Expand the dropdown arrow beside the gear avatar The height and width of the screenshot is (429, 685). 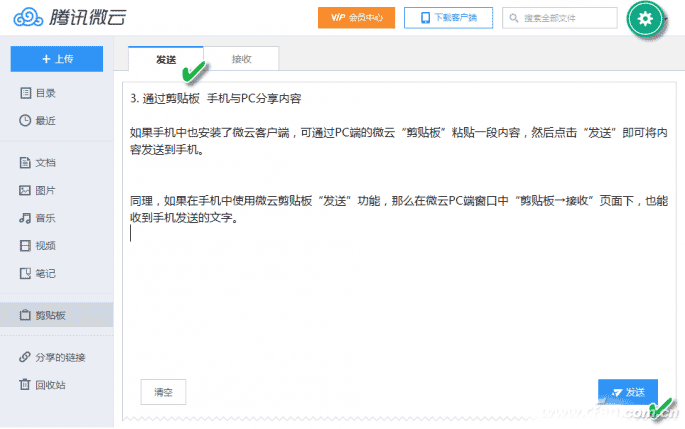[x=666, y=19]
